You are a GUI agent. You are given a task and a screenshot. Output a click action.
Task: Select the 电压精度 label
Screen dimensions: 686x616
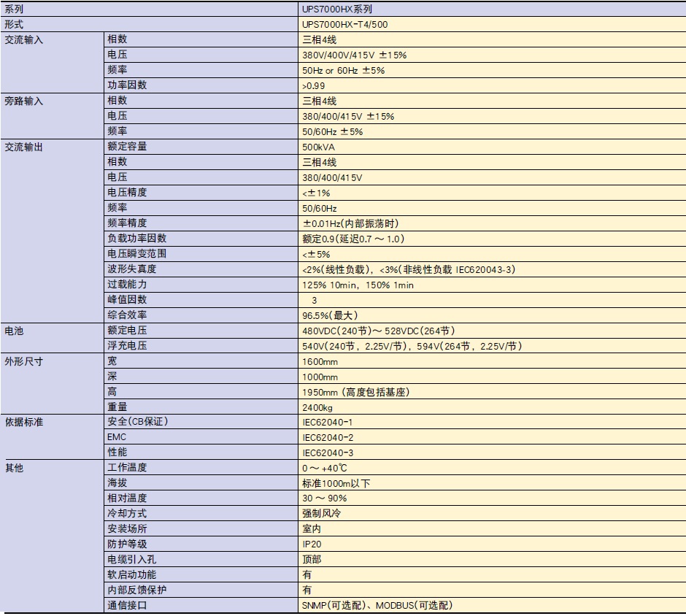127,192
